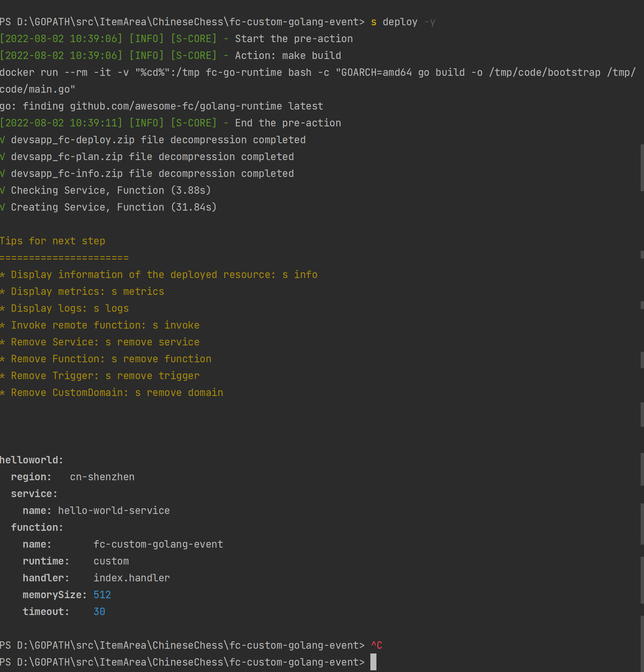
Task: Click the terminal cursor block at prompt
Action: pyautogui.click(x=373, y=662)
